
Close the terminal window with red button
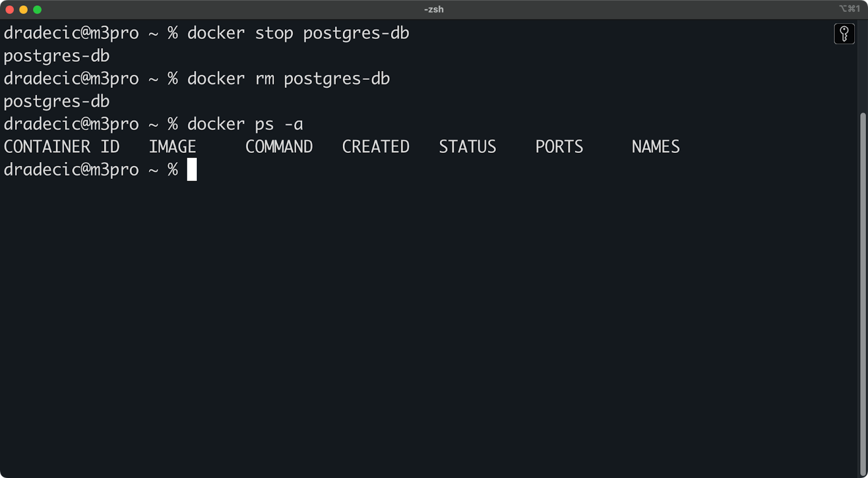pyautogui.click(x=10, y=10)
